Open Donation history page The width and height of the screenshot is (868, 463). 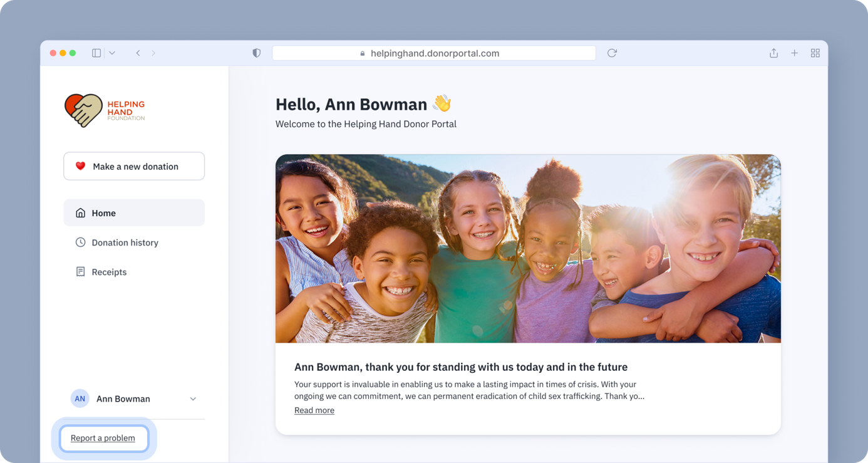point(125,242)
